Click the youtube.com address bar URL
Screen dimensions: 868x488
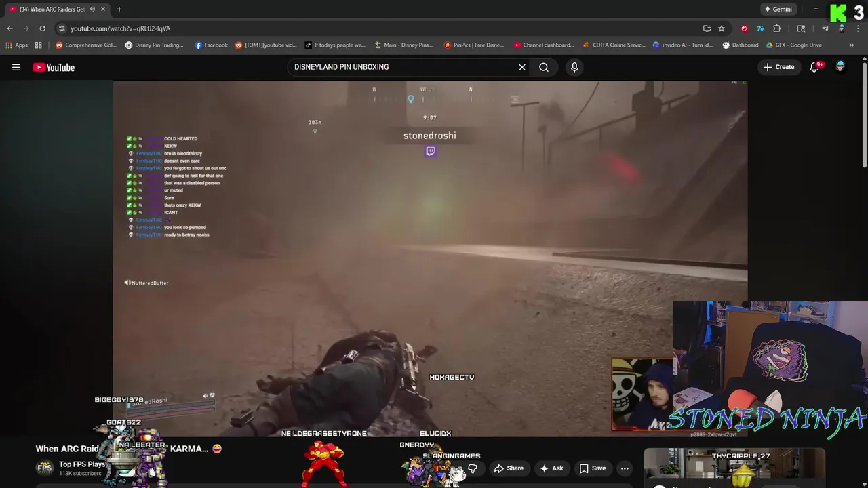(120, 28)
